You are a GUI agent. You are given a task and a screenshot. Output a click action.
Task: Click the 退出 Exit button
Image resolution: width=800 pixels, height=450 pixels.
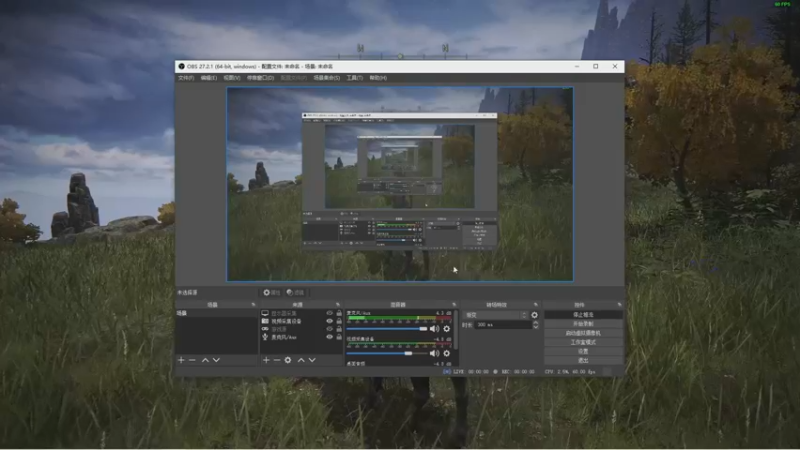pos(583,360)
